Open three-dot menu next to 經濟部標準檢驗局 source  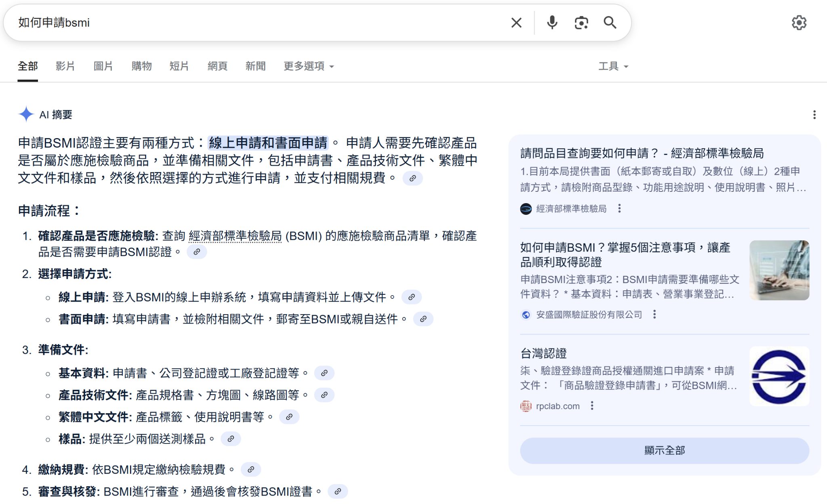(619, 208)
